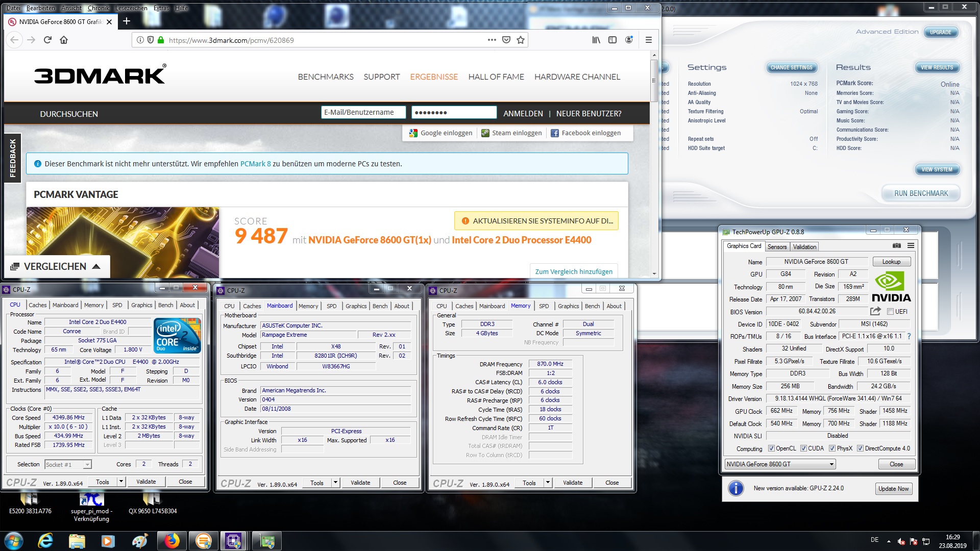The image size is (980, 551).
Task: Launch Internet Explorer from taskbar
Action: click(x=45, y=541)
